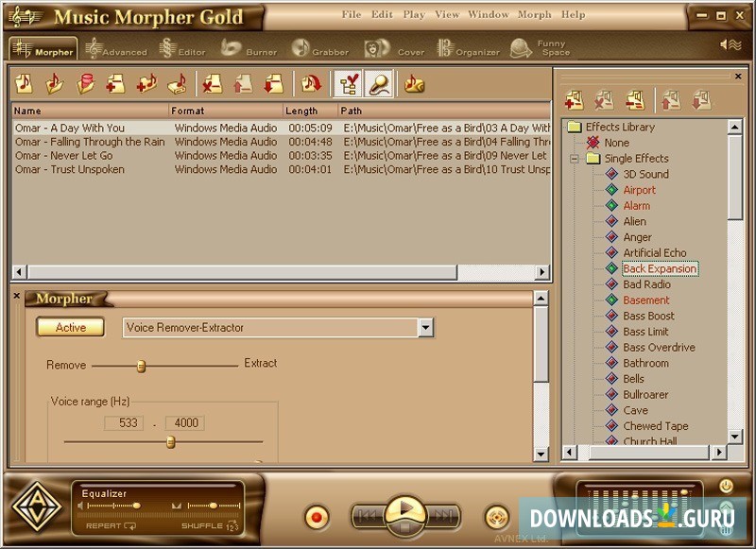Toggle the microphone morpher panel icon
This screenshot has height=549, width=756.
click(379, 84)
